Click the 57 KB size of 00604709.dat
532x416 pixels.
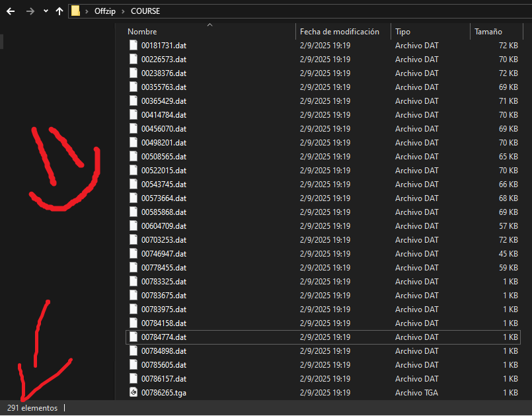(x=508, y=226)
